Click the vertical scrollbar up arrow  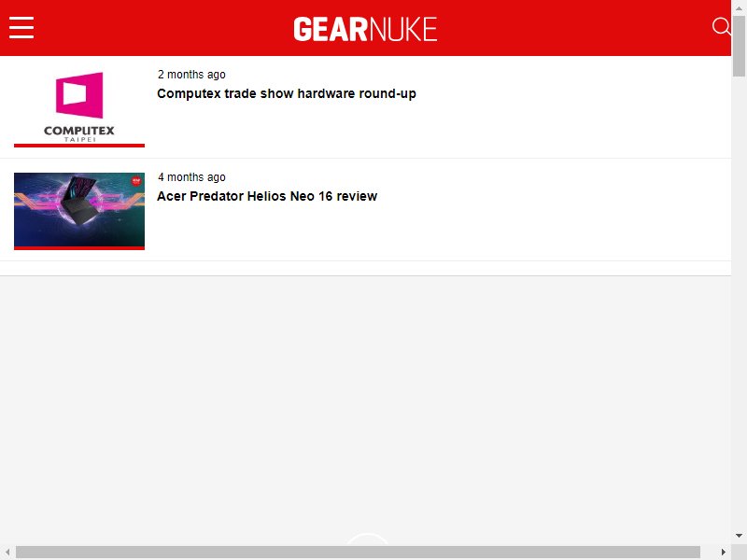click(739, 7)
